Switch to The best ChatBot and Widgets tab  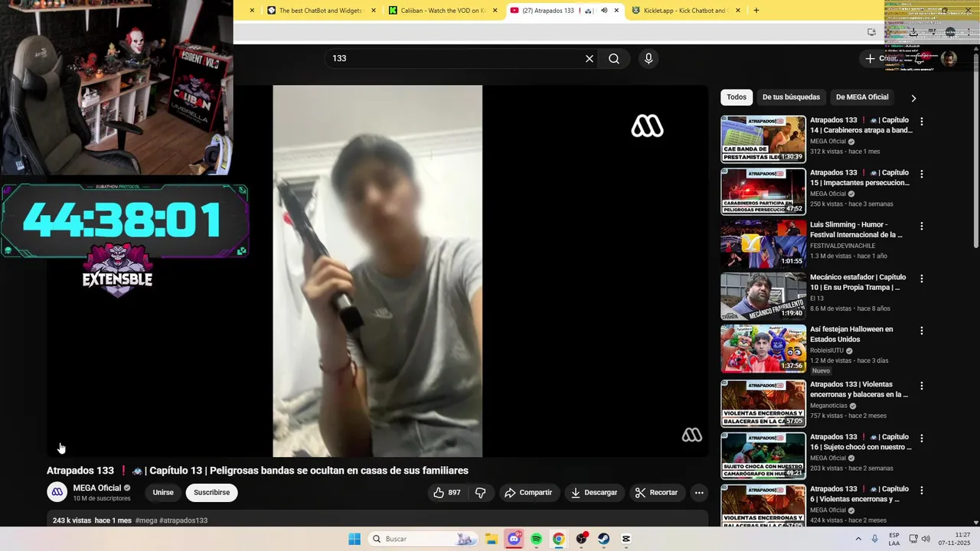pyautogui.click(x=320, y=11)
